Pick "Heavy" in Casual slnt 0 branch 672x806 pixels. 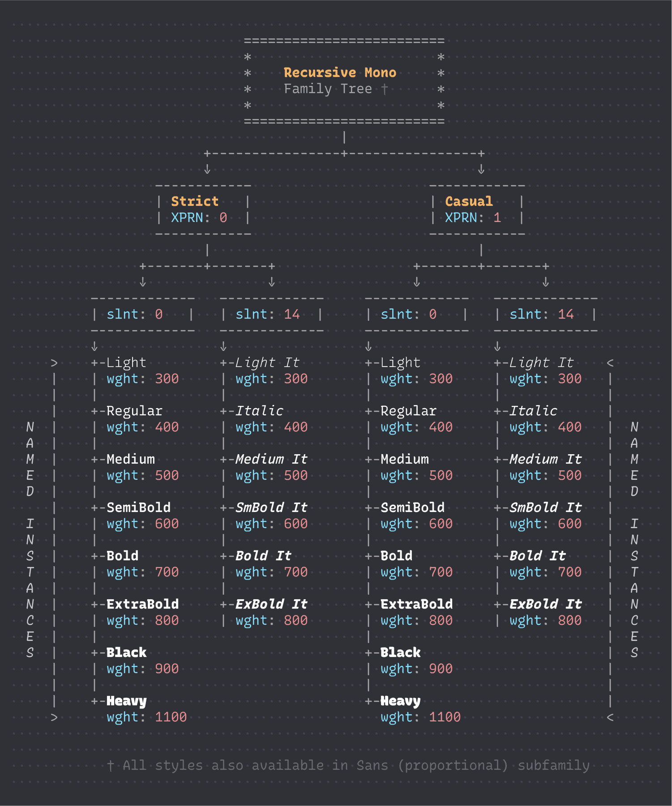pyautogui.click(x=400, y=701)
